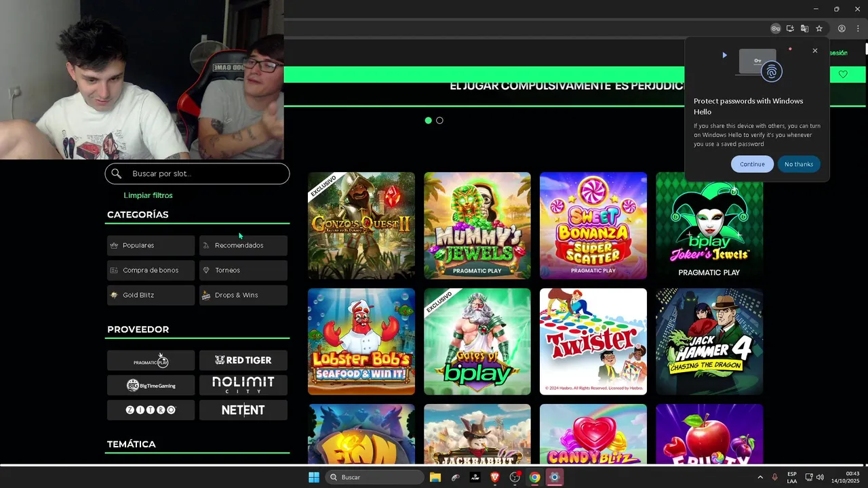Filter by Pragmatic Play provider
The width and height of the screenshot is (868, 488).
(x=151, y=361)
